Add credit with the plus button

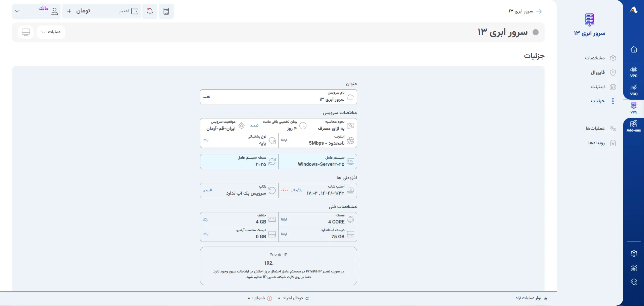pos(69,11)
